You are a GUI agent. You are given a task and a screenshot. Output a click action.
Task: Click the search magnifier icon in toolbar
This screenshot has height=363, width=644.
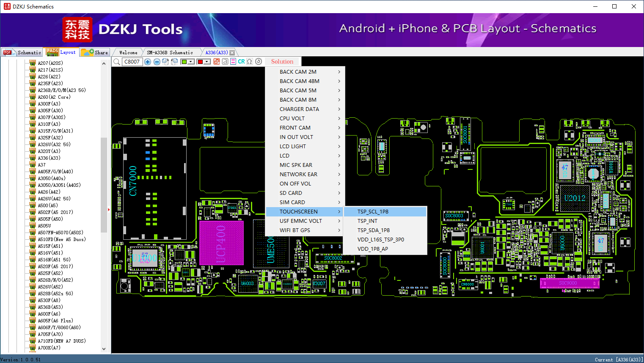pos(117,62)
